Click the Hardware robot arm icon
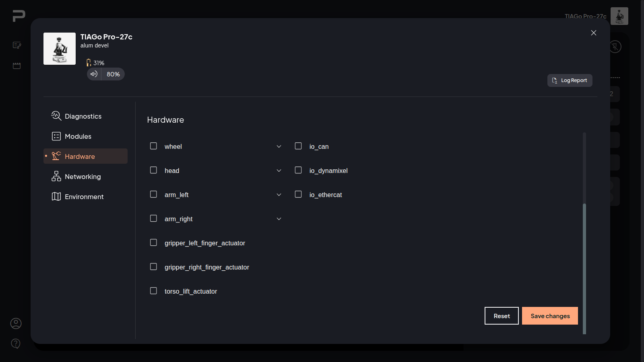The image size is (644, 362). pos(56,156)
